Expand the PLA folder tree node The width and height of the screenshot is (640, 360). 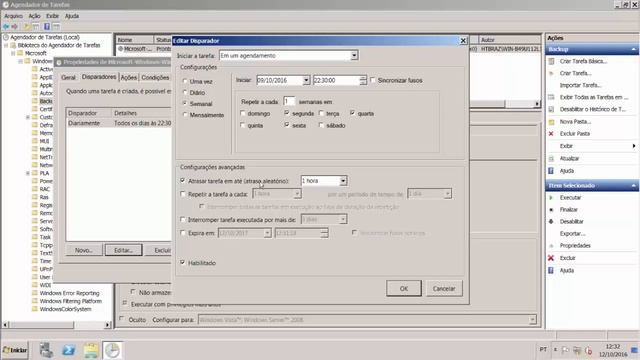tap(28, 173)
